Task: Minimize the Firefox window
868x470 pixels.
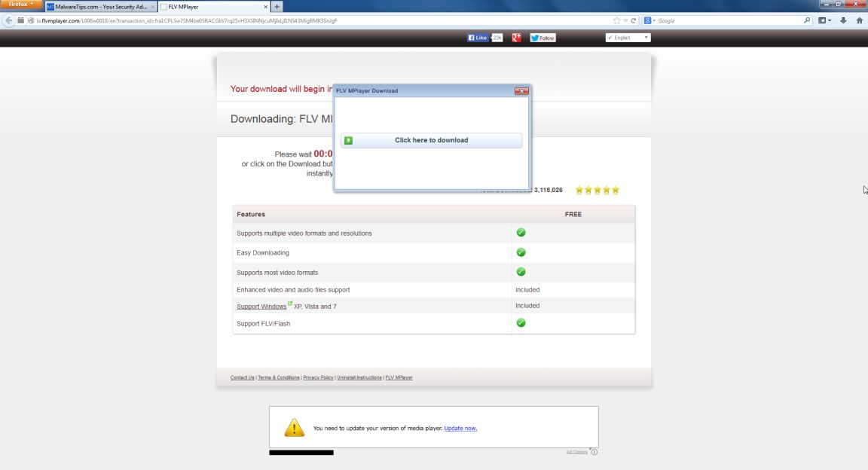Action: [826, 4]
